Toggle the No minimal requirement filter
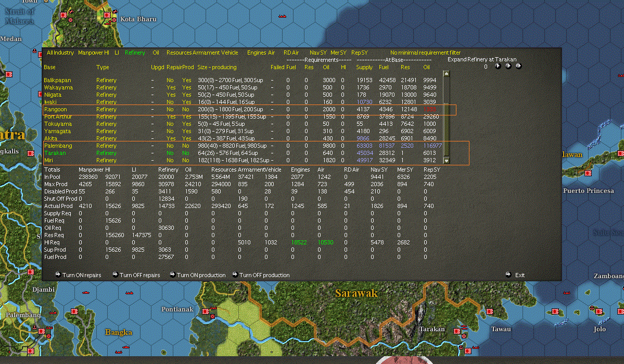Image resolution: width=624 pixels, height=364 pixels. (x=425, y=53)
